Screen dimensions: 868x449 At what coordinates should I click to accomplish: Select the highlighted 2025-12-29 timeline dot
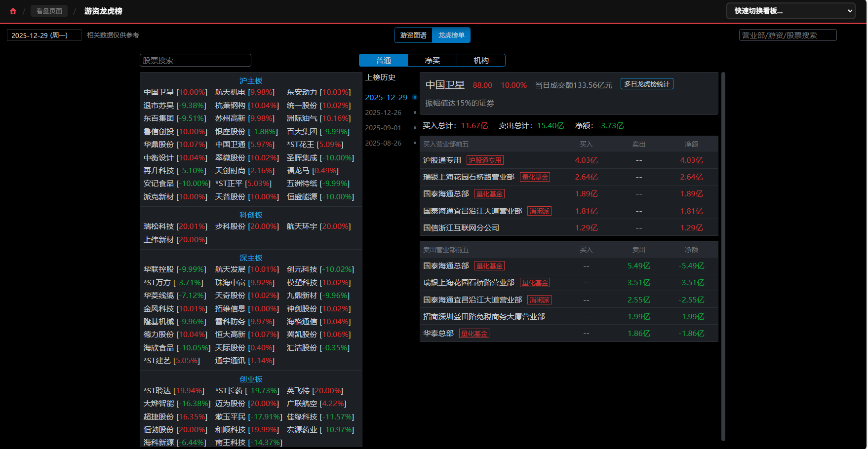tap(415, 97)
